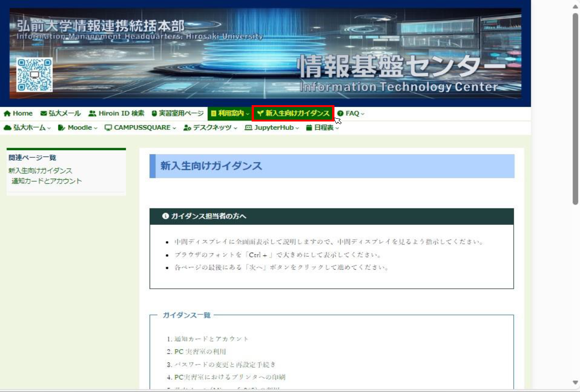Click the scrollbar up arrow
Screen dimensions: 580x392
point(575,6)
